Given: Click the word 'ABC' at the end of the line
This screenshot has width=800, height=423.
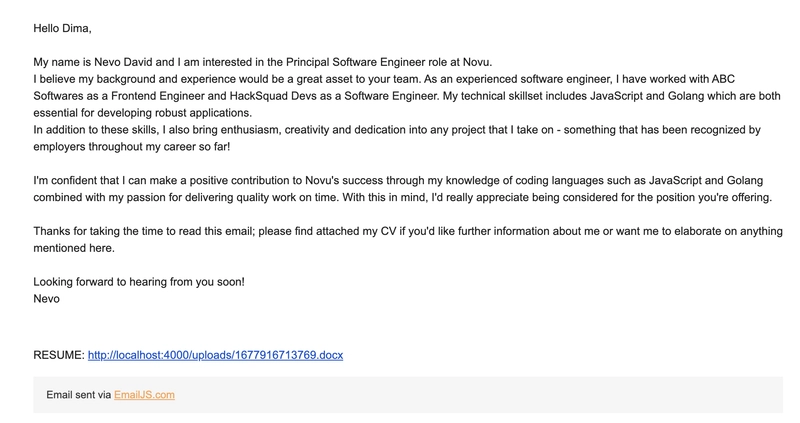Looking at the screenshot, I should [723, 79].
